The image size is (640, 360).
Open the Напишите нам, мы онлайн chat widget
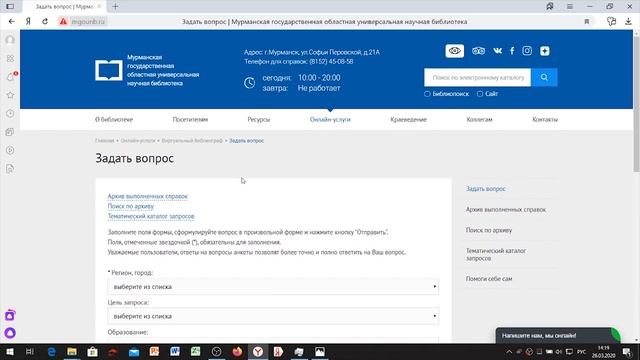[x=558, y=336]
